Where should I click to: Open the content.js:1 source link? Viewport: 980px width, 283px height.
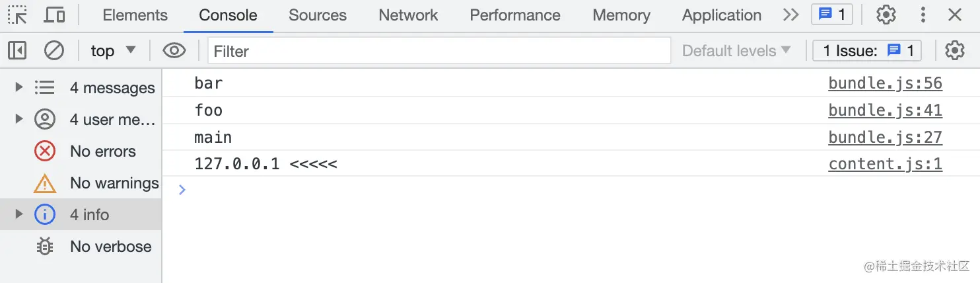885,163
